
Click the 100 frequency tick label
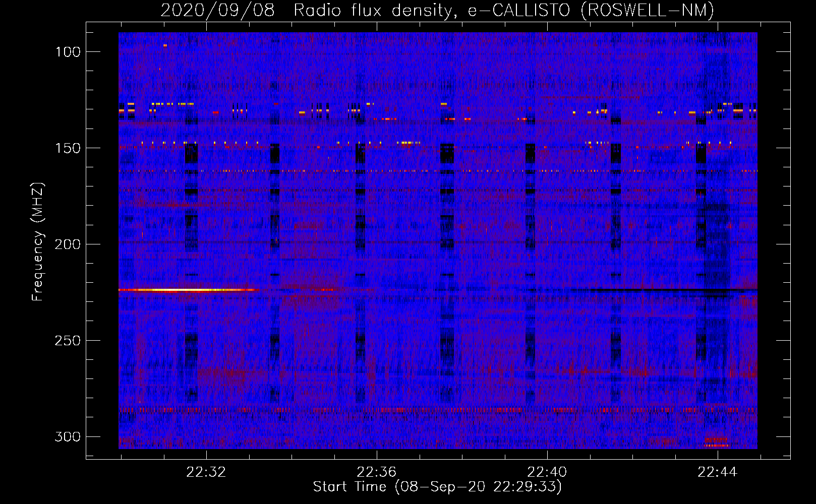coord(68,52)
